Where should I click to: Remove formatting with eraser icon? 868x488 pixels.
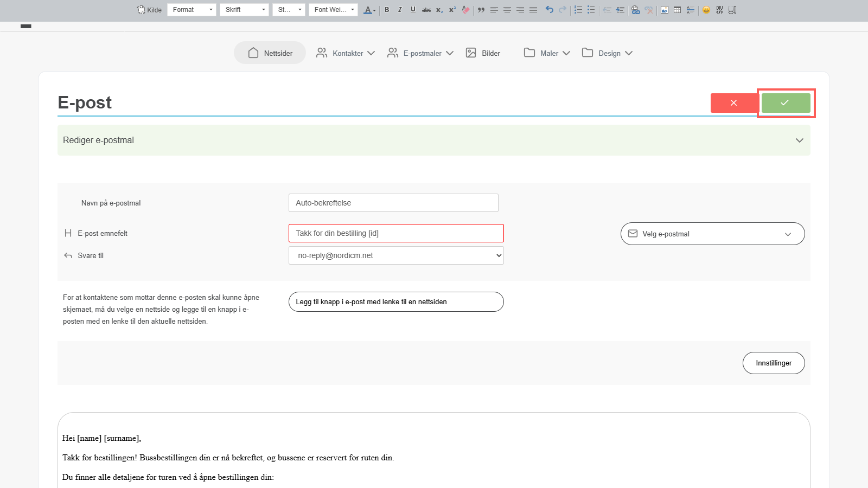(x=465, y=10)
